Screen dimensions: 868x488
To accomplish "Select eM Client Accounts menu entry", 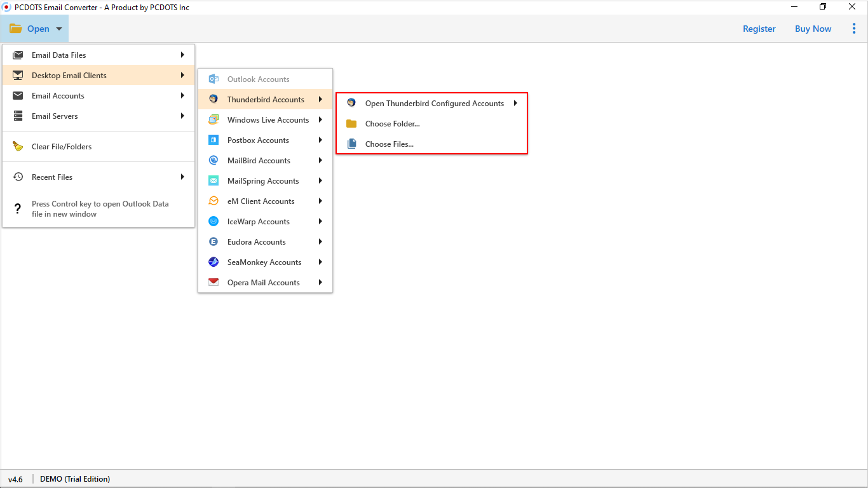I will click(266, 201).
